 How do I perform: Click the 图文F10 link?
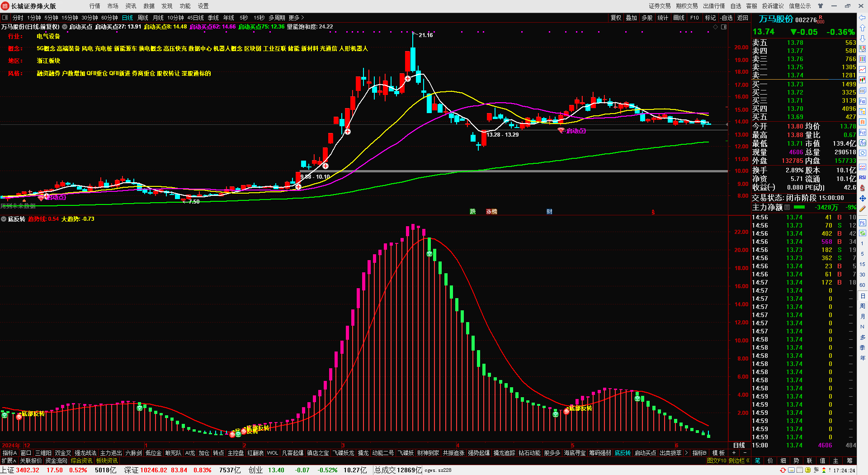pyautogui.click(x=717, y=461)
